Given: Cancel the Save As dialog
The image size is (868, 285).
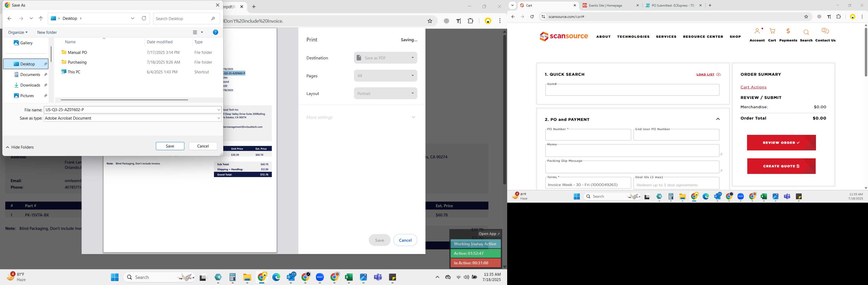Looking at the screenshot, I should click(x=203, y=146).
